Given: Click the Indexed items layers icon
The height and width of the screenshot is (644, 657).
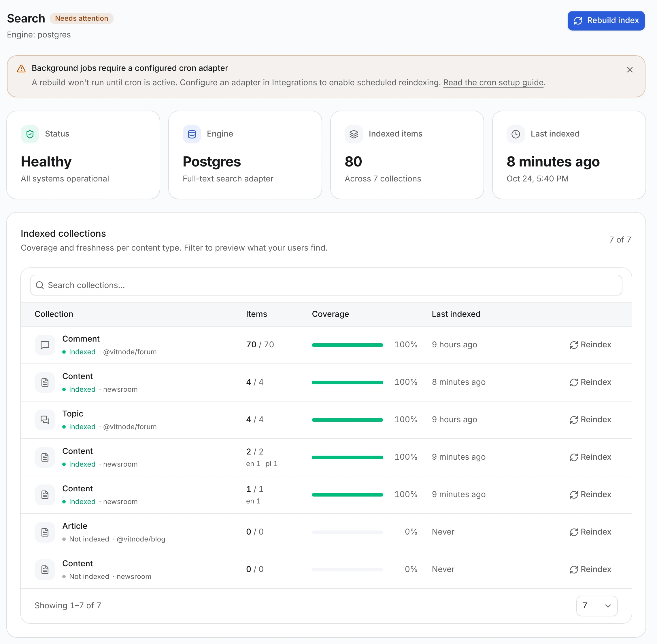Looking at the screenshot, I should coord(353,134).
